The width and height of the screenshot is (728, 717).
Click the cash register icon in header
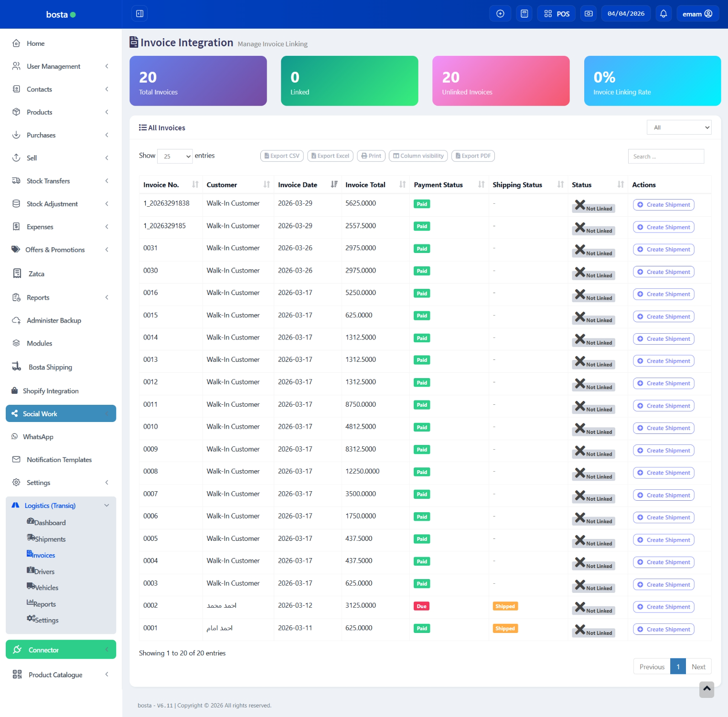click(589, 14)
